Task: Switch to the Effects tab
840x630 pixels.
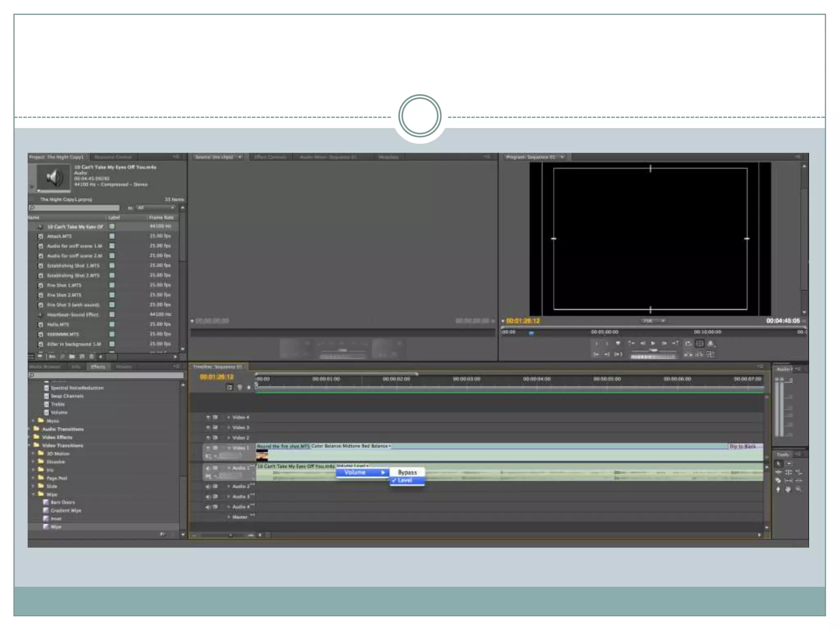Action: (98, 367)
